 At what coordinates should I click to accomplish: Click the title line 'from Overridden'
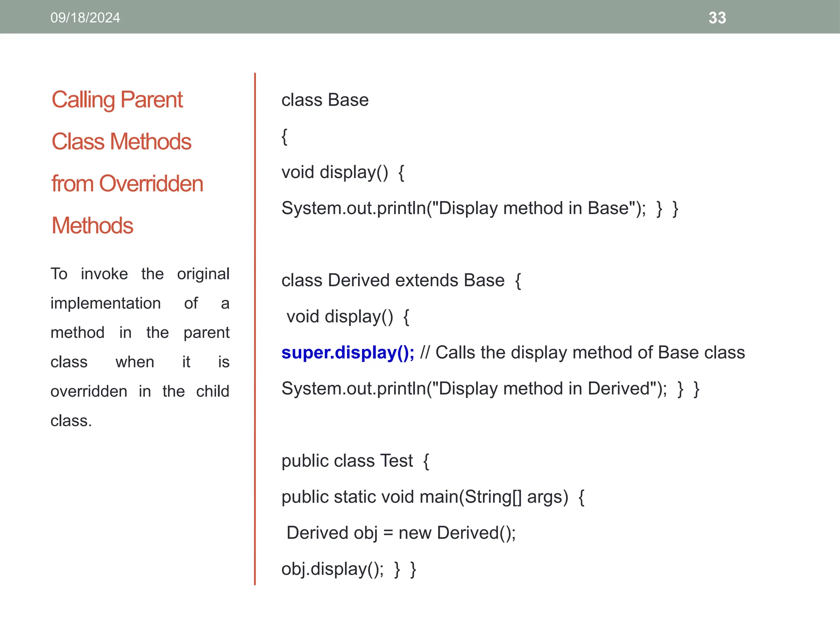point(127,184)
